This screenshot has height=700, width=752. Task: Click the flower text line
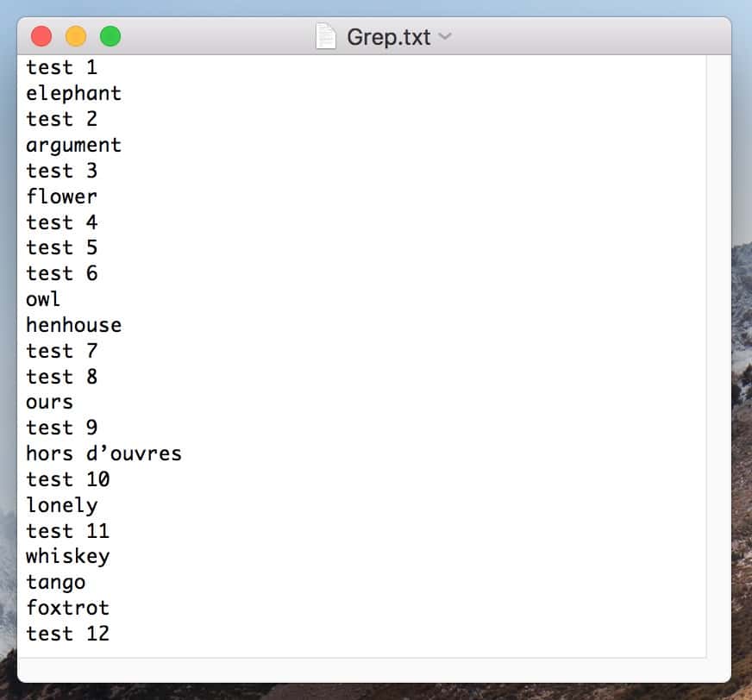point(61,197)
